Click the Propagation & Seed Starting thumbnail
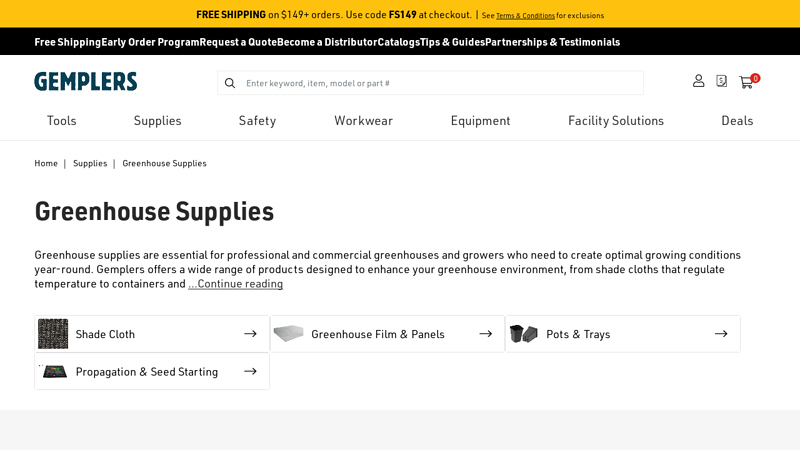Viewport: 800px width, 450px height. pos(54,371)
